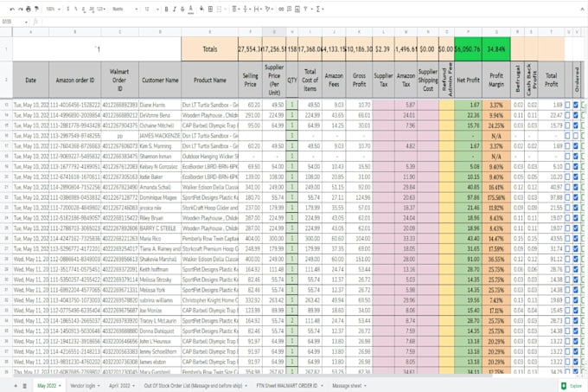Open the fill color picker
The image size is (588, 392).
click(x=201, y=9)
